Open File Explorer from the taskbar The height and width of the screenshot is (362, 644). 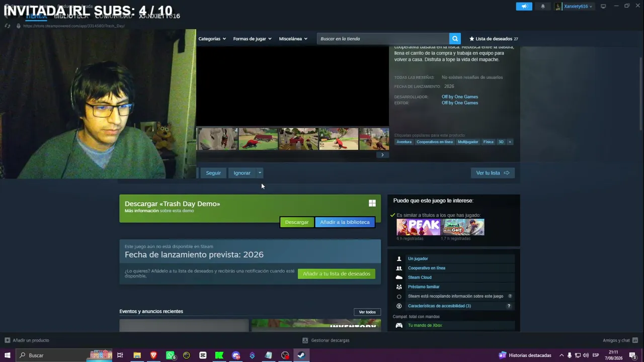(137, 355)
